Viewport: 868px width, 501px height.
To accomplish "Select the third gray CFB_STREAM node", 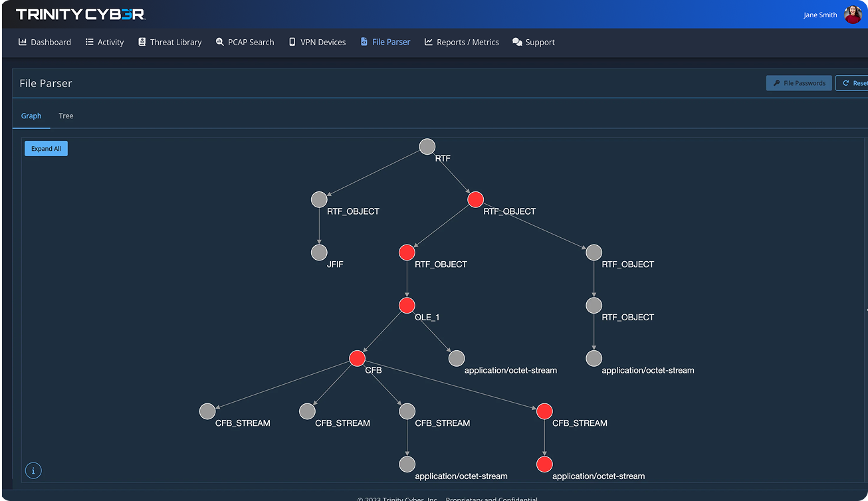I will coord(407,411).
